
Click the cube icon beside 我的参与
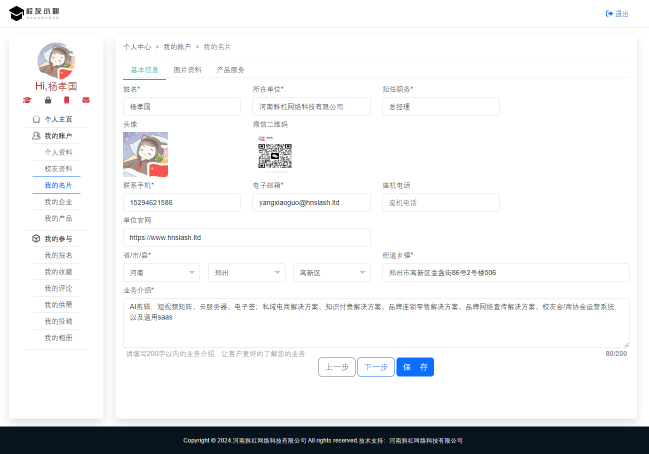(36, 239)
